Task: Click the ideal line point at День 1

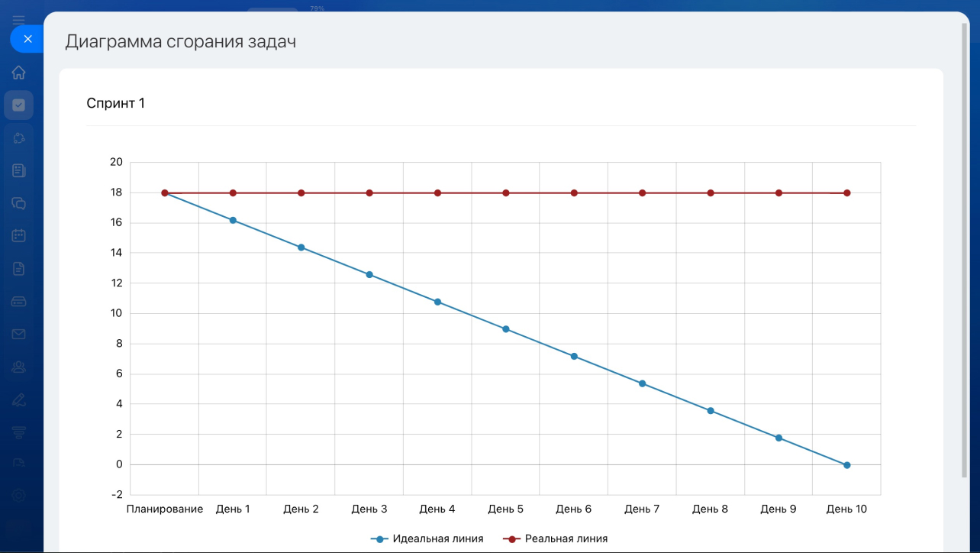Action: point(233,220)
